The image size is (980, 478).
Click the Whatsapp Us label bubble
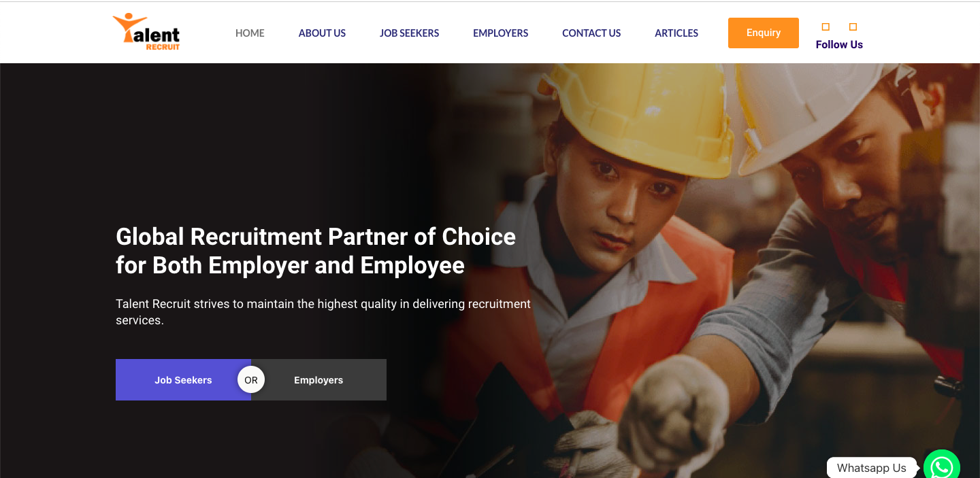coord(871,468)
